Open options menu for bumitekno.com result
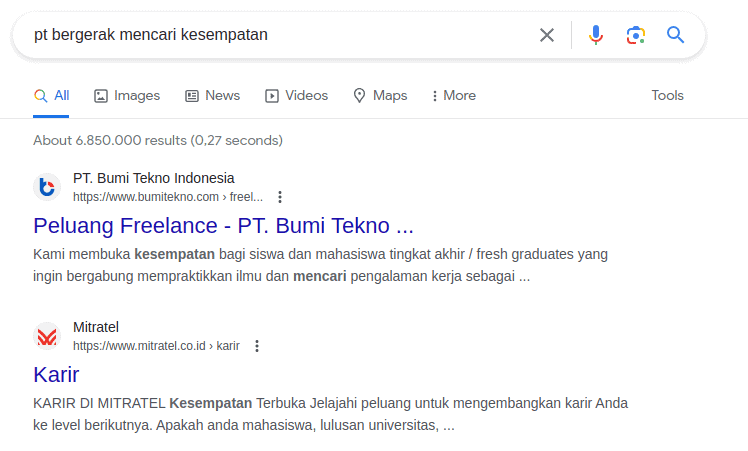Image resolution: width=748 pixels, height=451 pixels. pyautogui.click(x=280, y=197)
